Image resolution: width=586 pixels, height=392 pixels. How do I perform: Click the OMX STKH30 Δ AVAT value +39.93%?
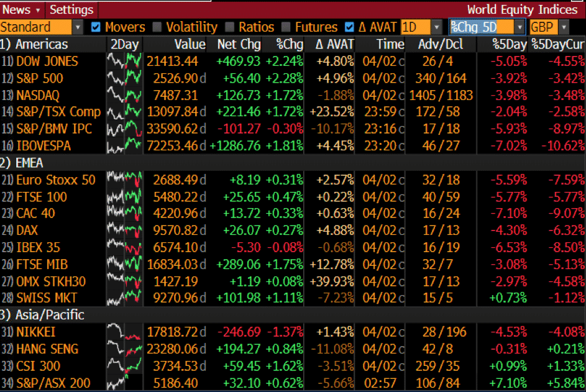coord(331,281)
